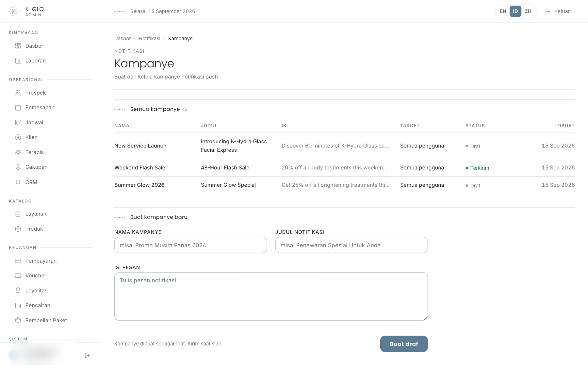
Task: Click the Pemesanan calendar icon
Action: [18, 108]
